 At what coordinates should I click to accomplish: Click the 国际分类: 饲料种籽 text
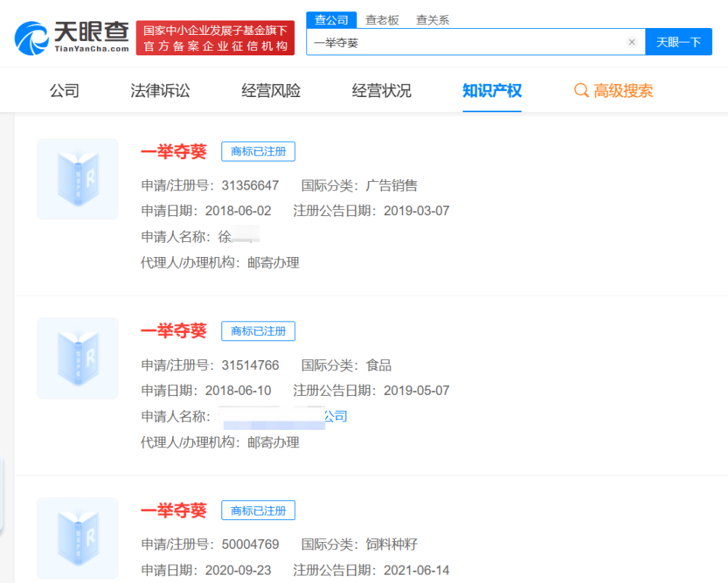[359, 544]
